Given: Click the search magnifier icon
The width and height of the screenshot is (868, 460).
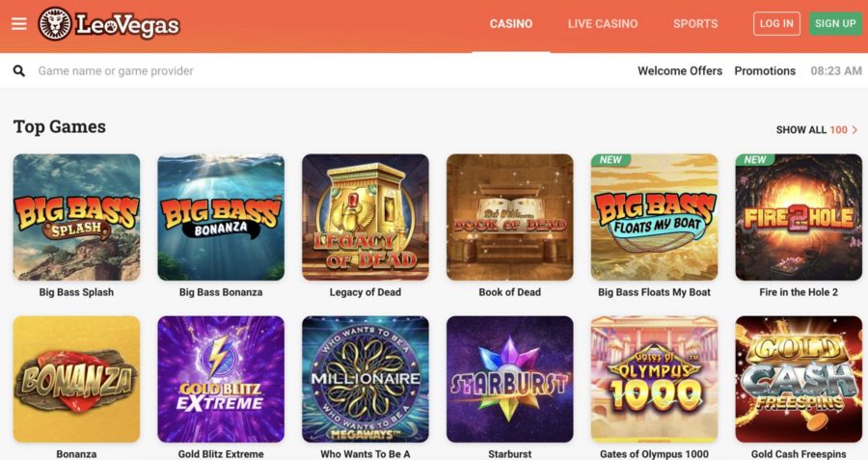Looking at the screenshot, I should coord(19,70).
